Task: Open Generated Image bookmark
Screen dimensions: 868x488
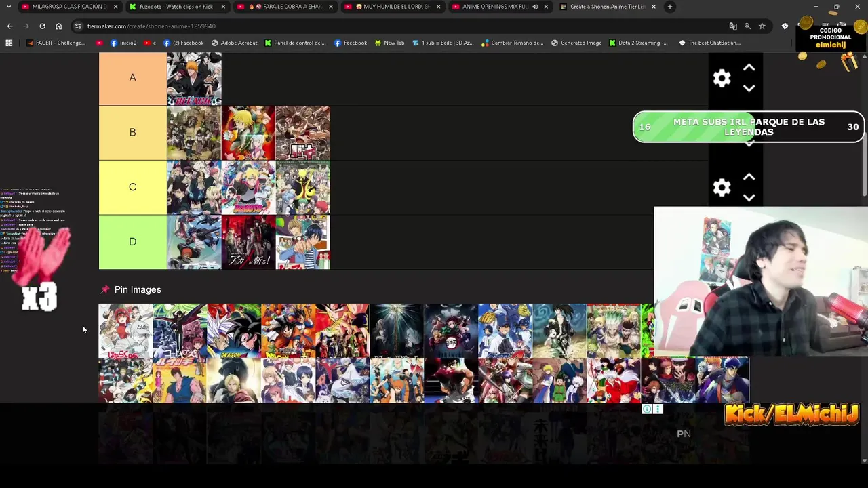Action: (576, 43)
